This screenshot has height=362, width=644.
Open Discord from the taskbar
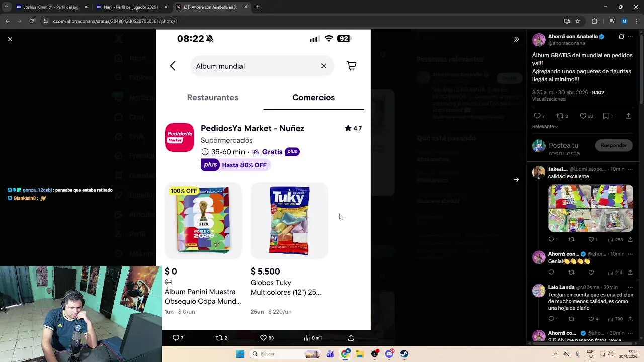pyautogui.click(x=389, y=354)
